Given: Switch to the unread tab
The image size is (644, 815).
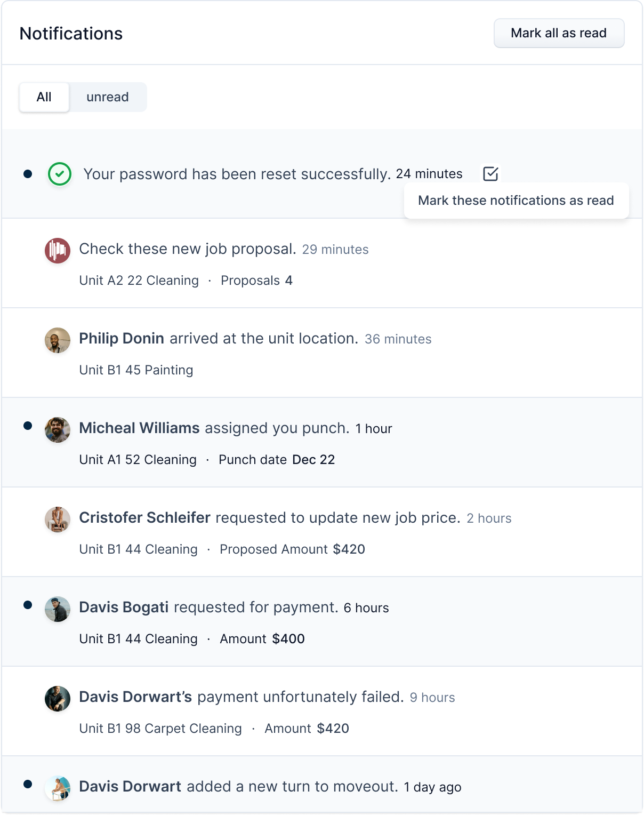Looking at the screenshot, I should click(108, 97).
